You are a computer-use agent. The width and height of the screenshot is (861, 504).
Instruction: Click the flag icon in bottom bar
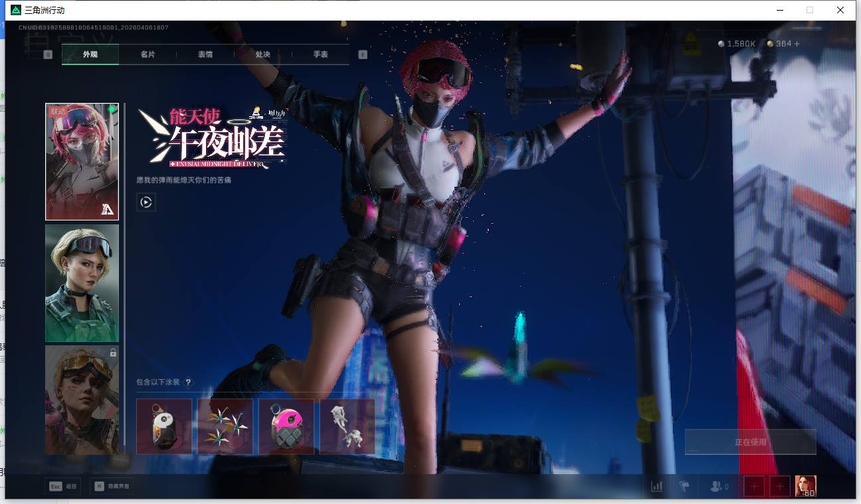684,487
